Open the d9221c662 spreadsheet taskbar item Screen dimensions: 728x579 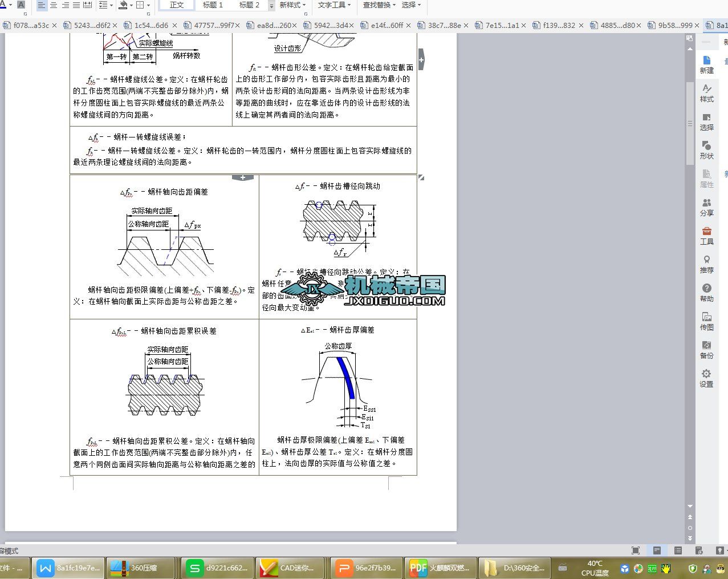[218, 568]
